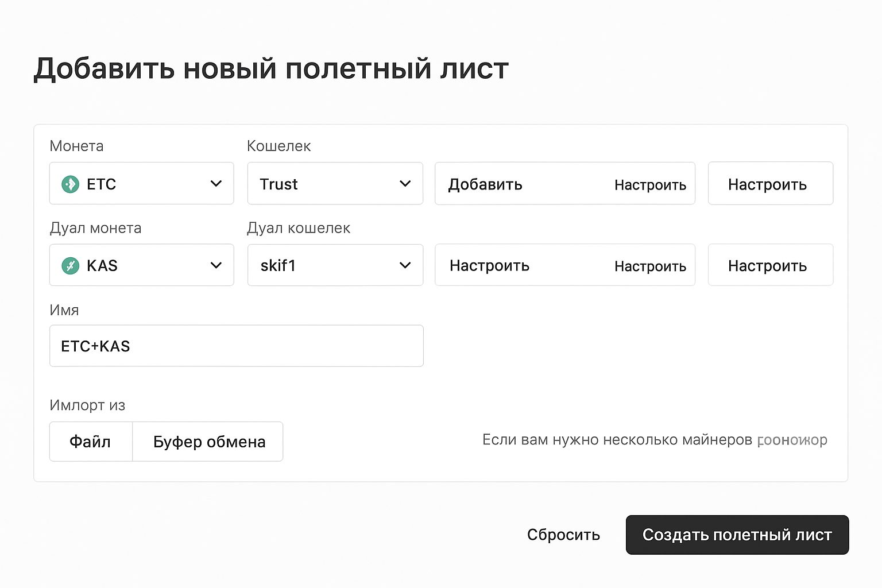Click Настроить in the dual coin row

pos(490,265)
